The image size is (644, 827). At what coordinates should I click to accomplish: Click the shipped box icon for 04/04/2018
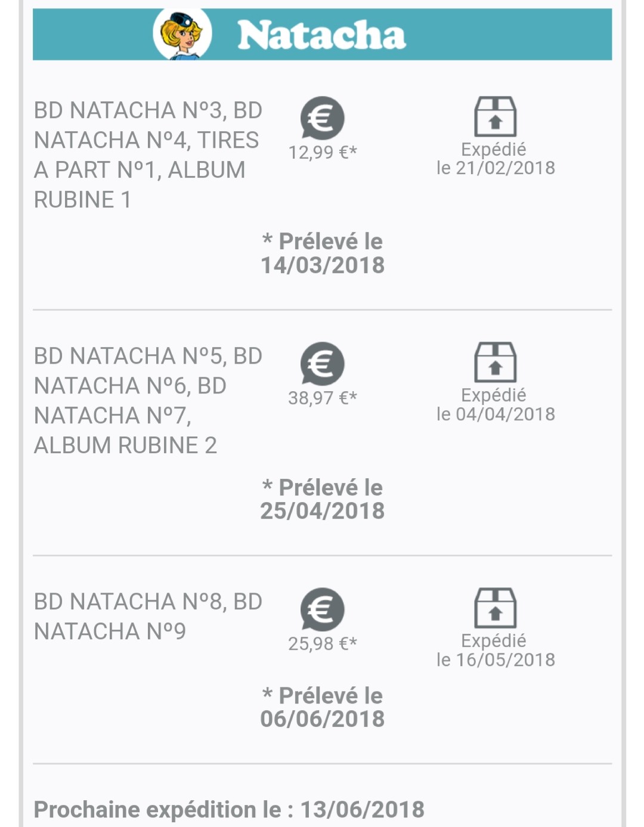[x=495, y=363]
